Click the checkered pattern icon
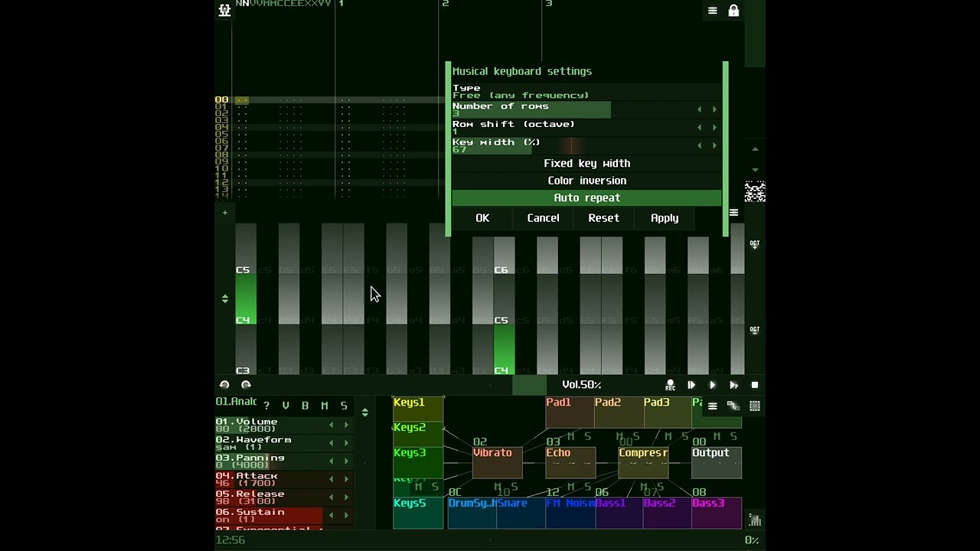The height and width of the screenshot is (551, 980). (755, 192)
